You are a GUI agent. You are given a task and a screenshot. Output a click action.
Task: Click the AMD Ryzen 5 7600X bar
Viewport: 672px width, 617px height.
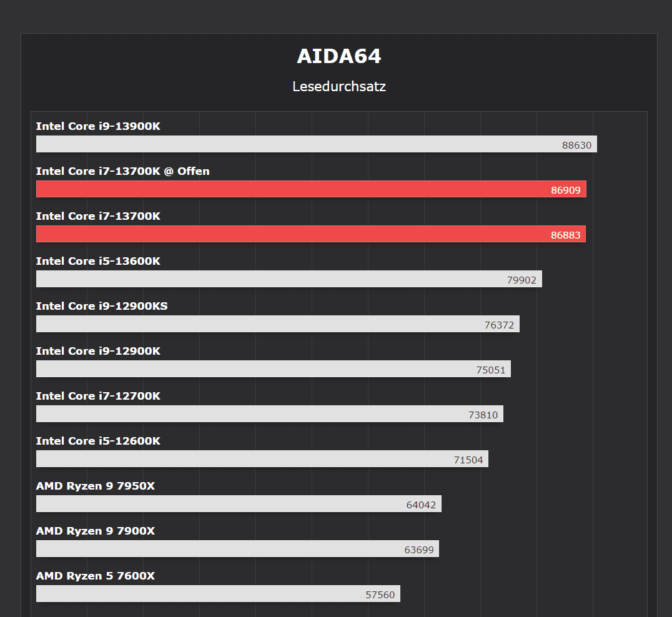click(x=218, y=594)
